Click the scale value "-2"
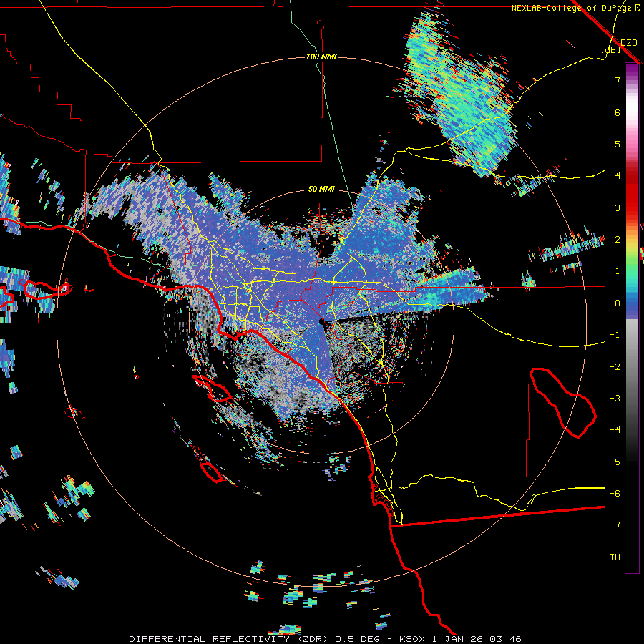Viewport: 644px width, 644px height. (x=615, y=367)
